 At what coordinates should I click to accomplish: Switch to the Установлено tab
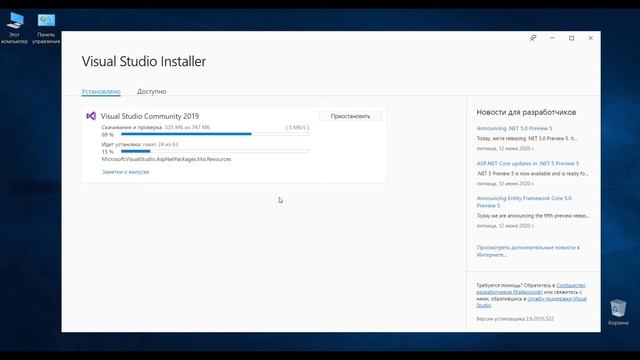click(101, 91)
